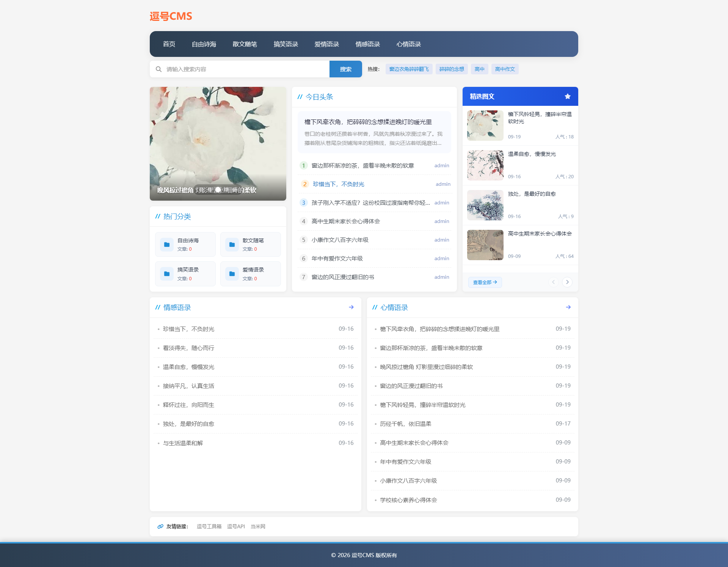Click hot search tag 窗边衣角碎碎翻飞
The width and height of the screenshot is (728, 567).
tap(409, 69)
